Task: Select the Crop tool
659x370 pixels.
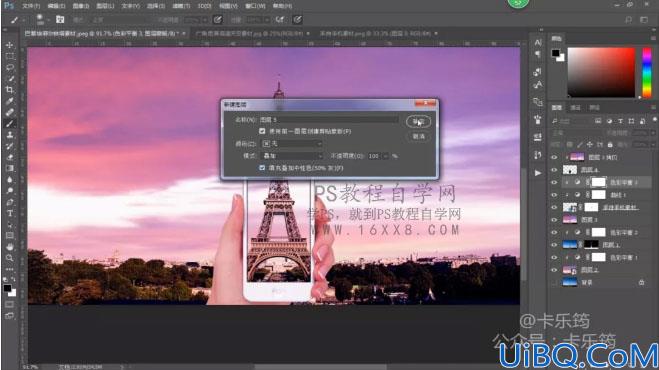Action: point(10,90)
